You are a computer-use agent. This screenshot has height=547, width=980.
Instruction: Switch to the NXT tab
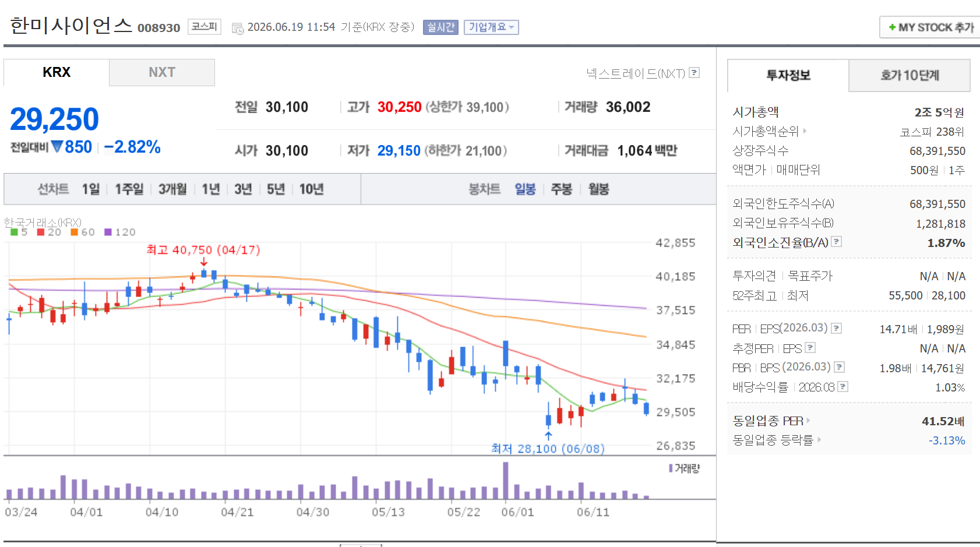pyautogui.click(x=162, y=72)
